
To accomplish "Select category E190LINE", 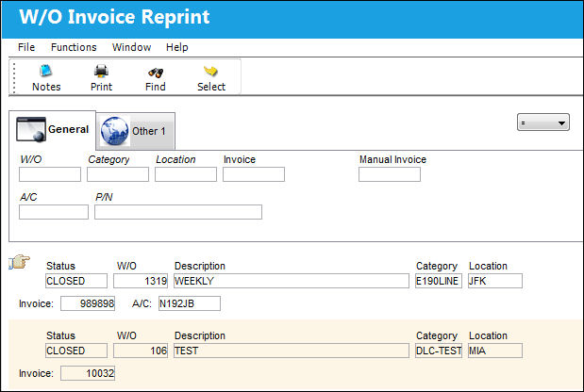I will click(439, 281).
